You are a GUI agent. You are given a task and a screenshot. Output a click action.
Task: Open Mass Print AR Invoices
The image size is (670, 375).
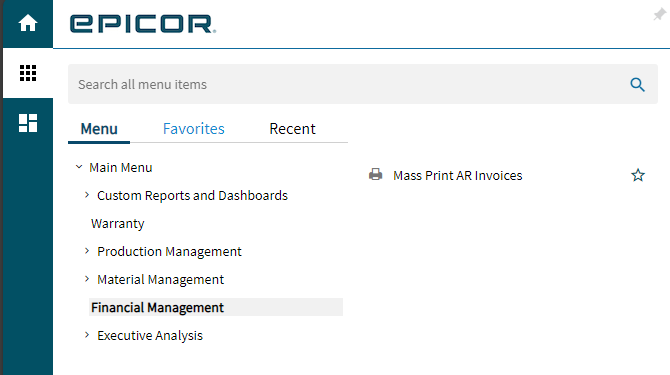pos(458,176)
